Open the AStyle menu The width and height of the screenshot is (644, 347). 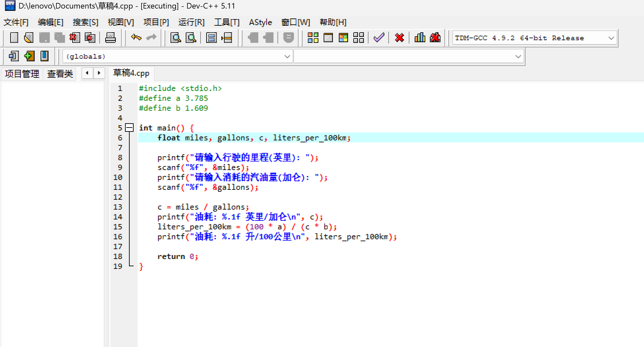click(261, 22)
